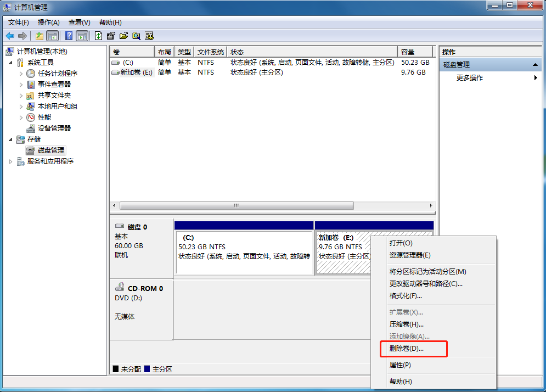Choose 删除卷(D)... in context menu

pos(434,349)
